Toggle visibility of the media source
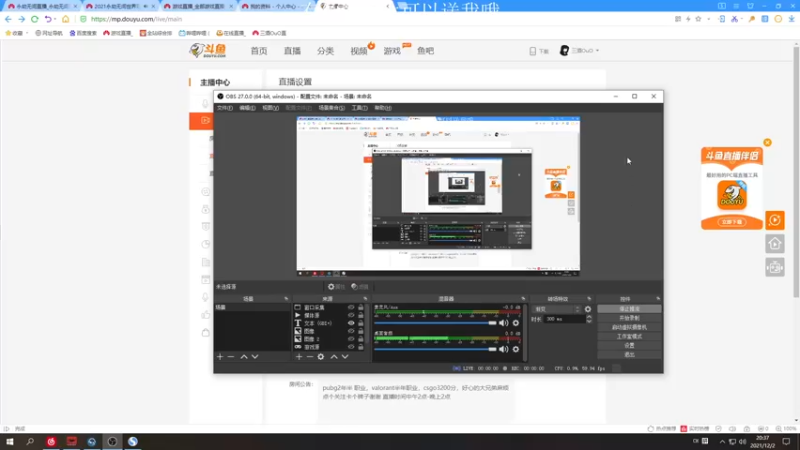 pos(351,315)
